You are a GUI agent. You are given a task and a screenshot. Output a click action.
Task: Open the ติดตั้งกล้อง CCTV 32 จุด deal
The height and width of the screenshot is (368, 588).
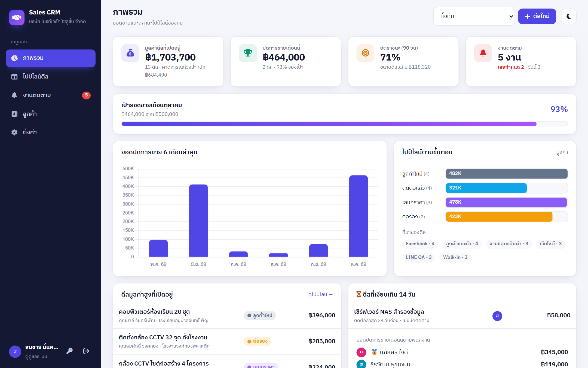[227, 342]
